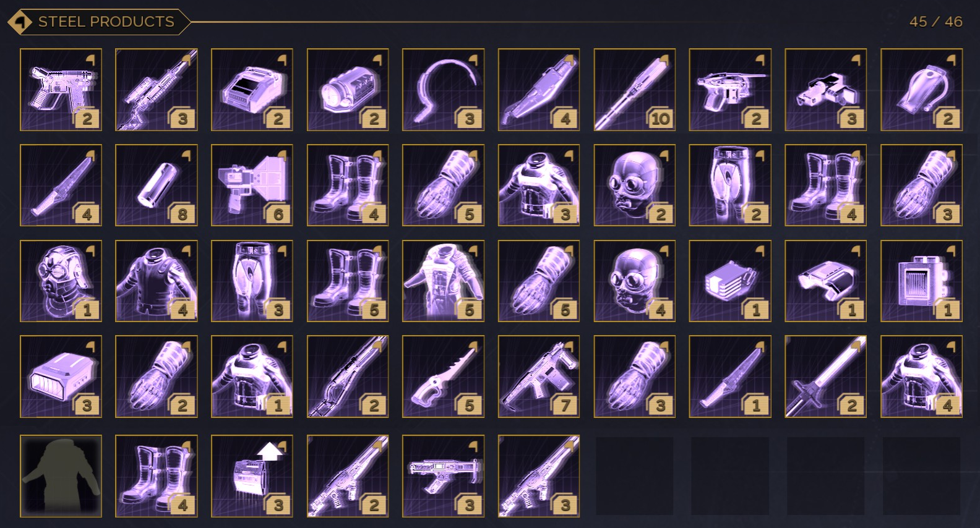Pick the stacked plates item

(729, 281)
